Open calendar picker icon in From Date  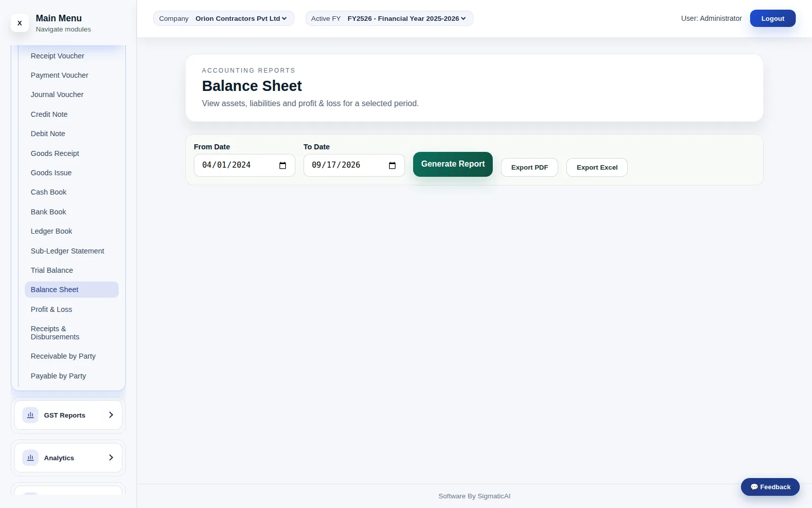pyautogui.click(x=283, y=165)
